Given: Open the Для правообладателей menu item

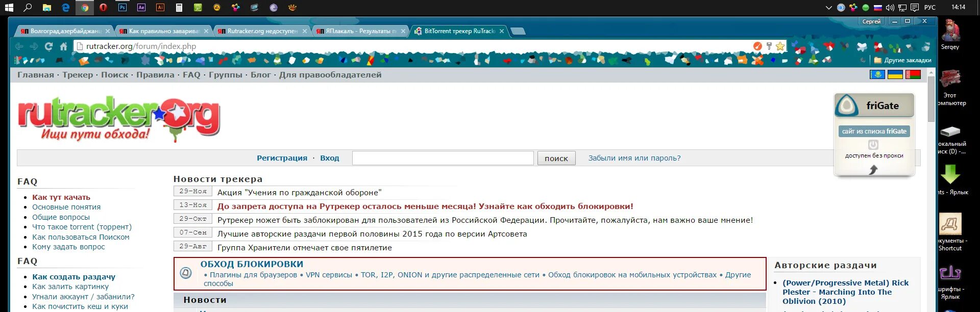Looking at the screenshot, I should pos(330,75).
